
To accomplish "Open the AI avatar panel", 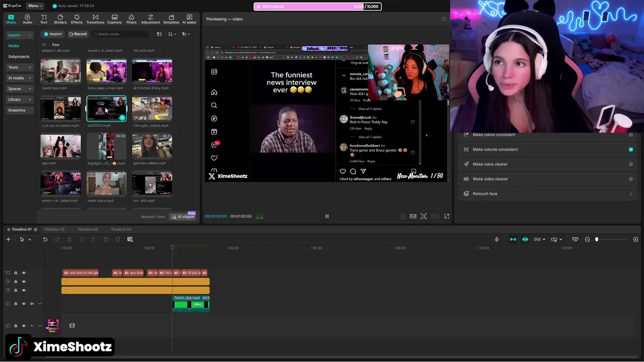I will point(189,19).
